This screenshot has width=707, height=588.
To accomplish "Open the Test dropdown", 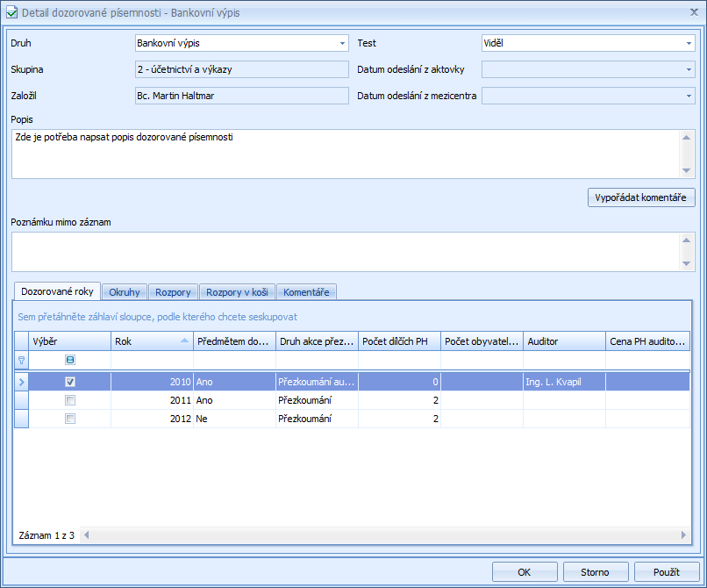I will click(689, 43).
